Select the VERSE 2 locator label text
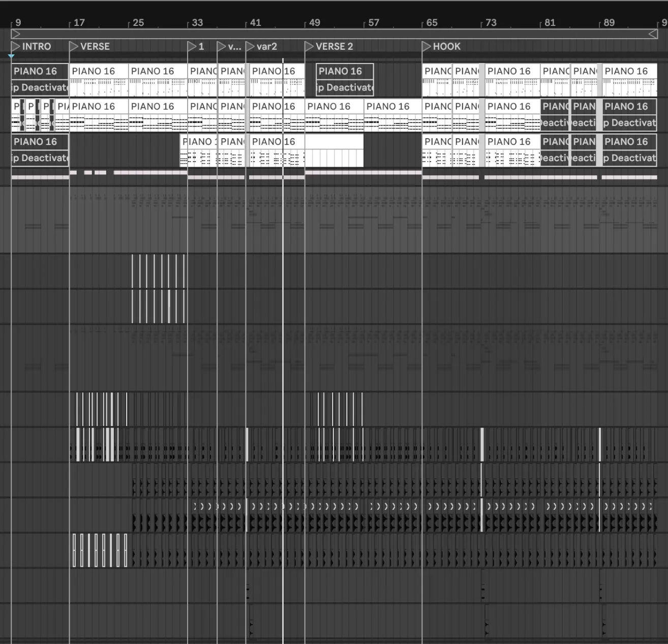The height and width of the screenshot is (644, 668). [x=334, y=46]
